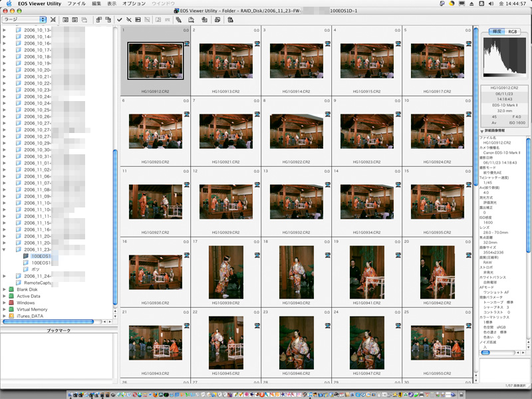Expand the 2006_11_24 folder

tap(4, 276)
